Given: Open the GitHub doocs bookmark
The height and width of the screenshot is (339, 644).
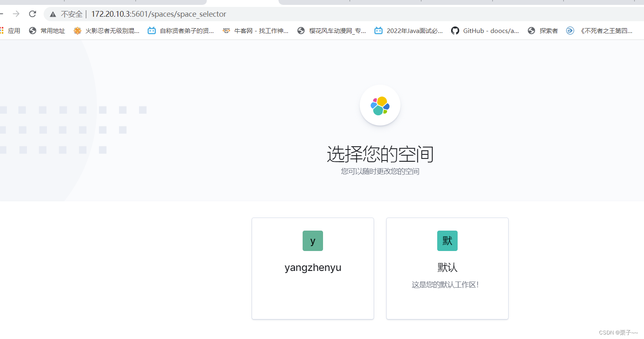Looking at the screenshot, I should tap(485, 31).
